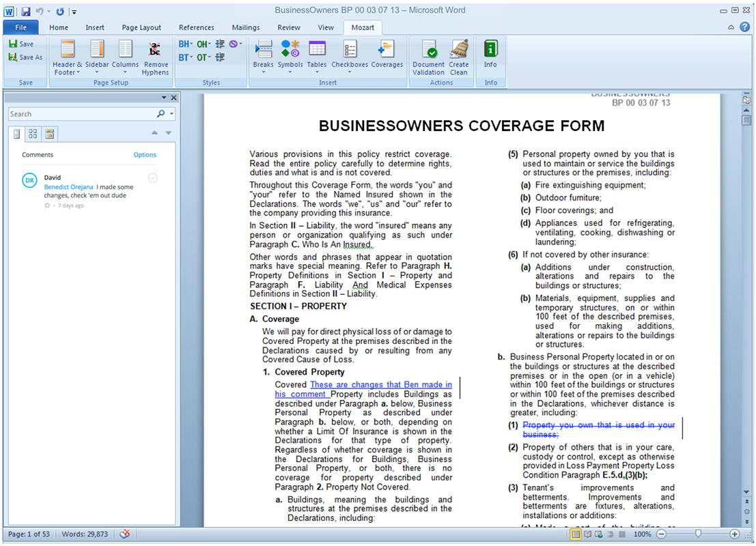756x546 pixels.
Task: Click the navigation pane Search field
Action: click(82, 114)
